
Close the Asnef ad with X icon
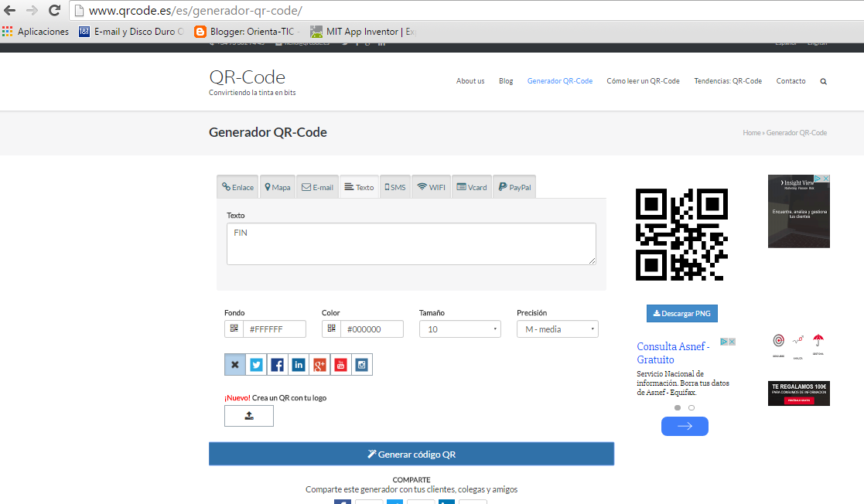coord(733,342)
